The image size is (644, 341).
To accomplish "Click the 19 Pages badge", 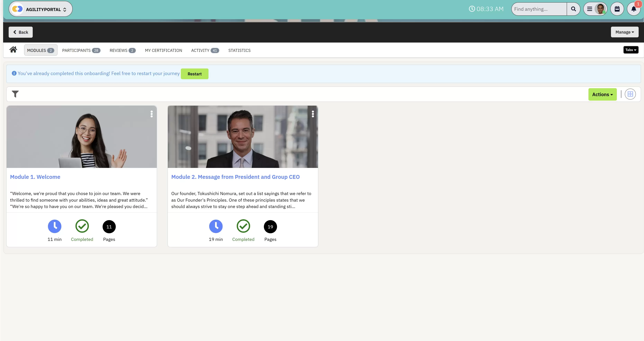I will pos(270,227).
